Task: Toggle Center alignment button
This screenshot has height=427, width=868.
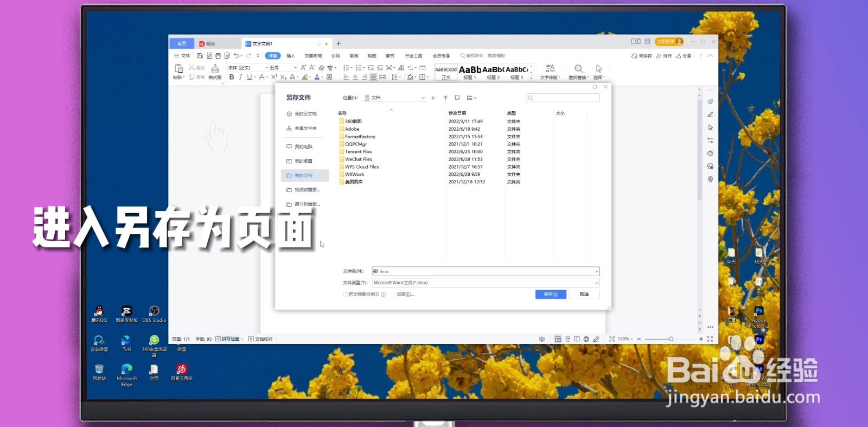Action: 355,77
